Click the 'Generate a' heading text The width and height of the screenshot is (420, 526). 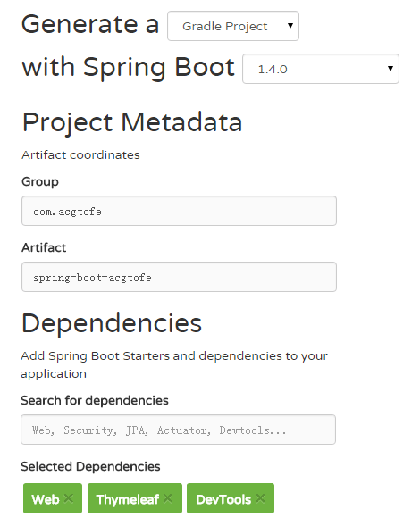tap(90, 24)
